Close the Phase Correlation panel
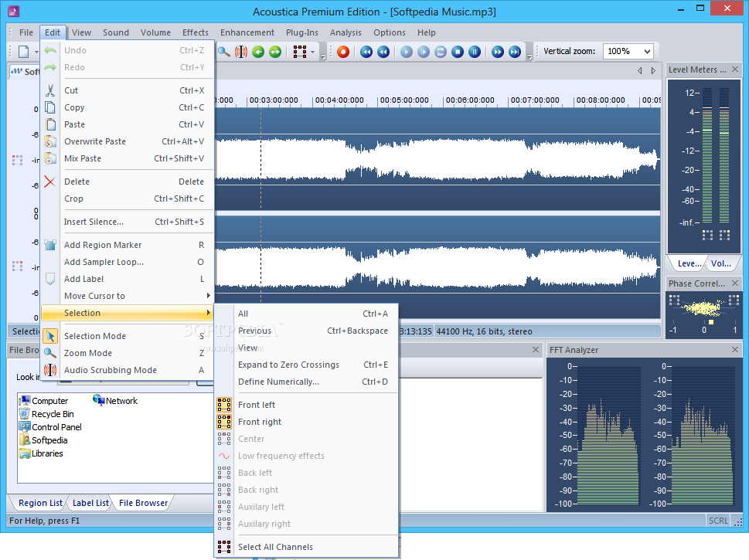 (x=735, y=283)
